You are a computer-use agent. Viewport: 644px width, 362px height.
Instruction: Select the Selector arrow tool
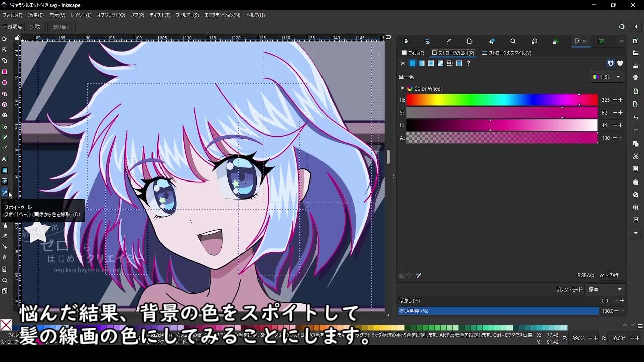(x=5, y=39)
